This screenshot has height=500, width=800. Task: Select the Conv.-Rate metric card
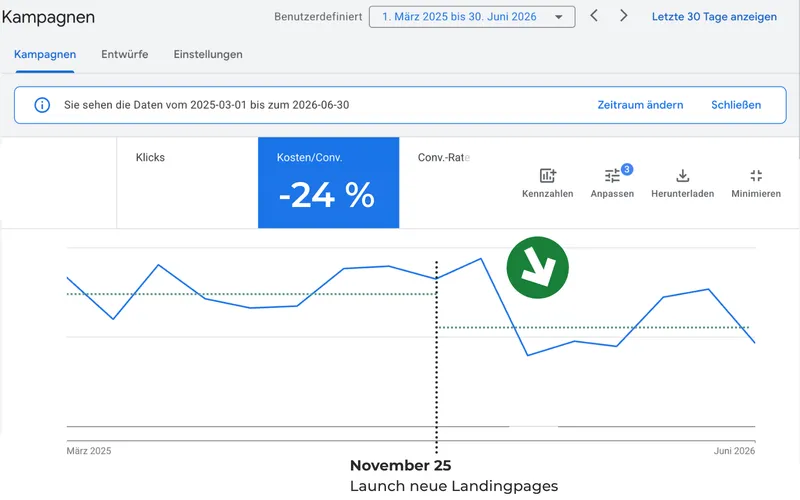tap(444, 158)
